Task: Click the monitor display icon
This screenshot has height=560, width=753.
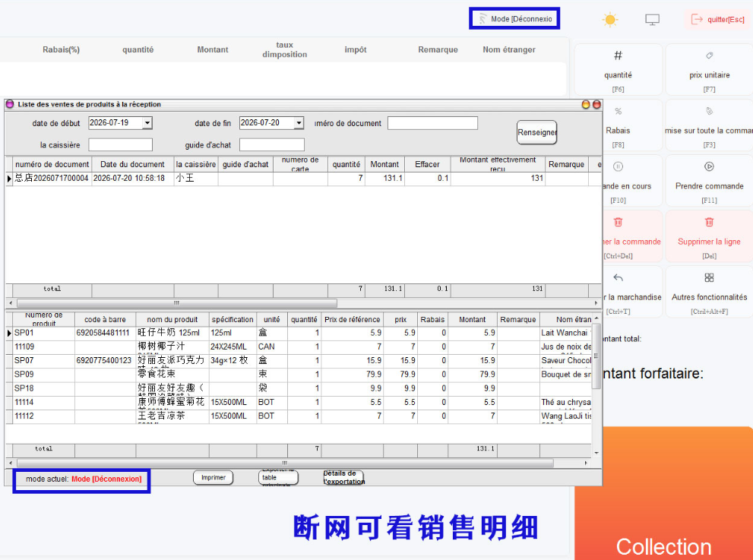Action: (652, 20)
